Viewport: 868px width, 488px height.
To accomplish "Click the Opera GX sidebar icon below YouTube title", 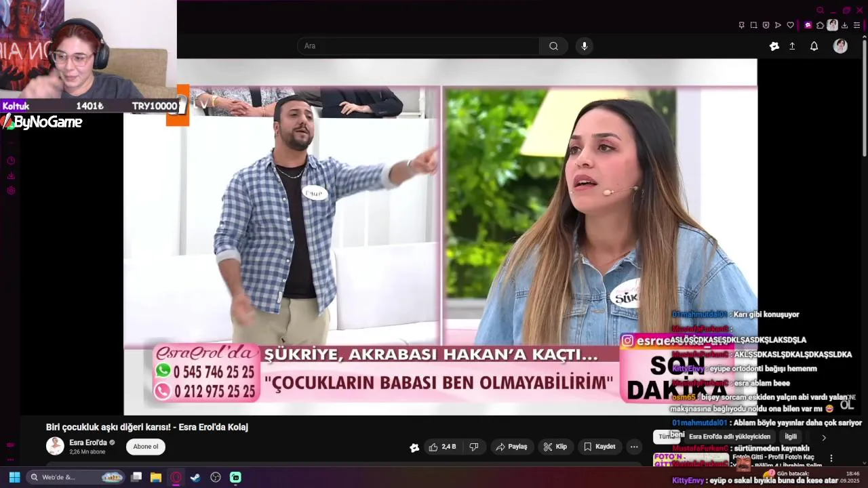I will tap(11, 445).
